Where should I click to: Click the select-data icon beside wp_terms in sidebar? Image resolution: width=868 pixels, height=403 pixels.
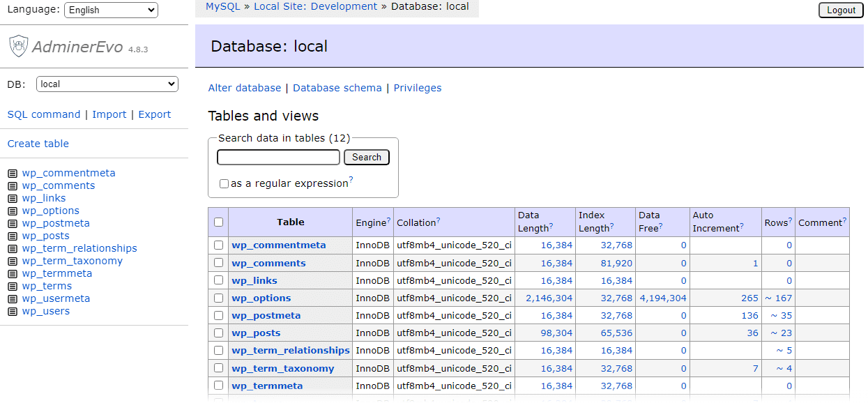point(12,287)
